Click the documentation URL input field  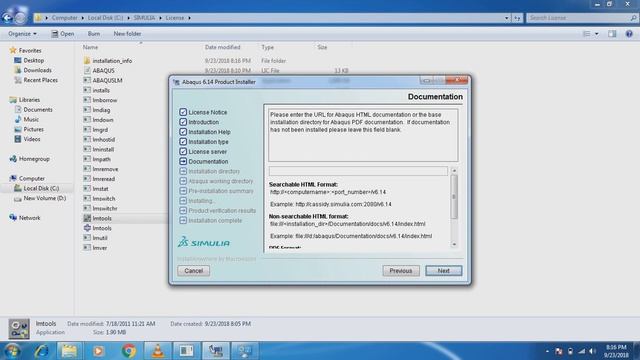click(x=358, y=171)
